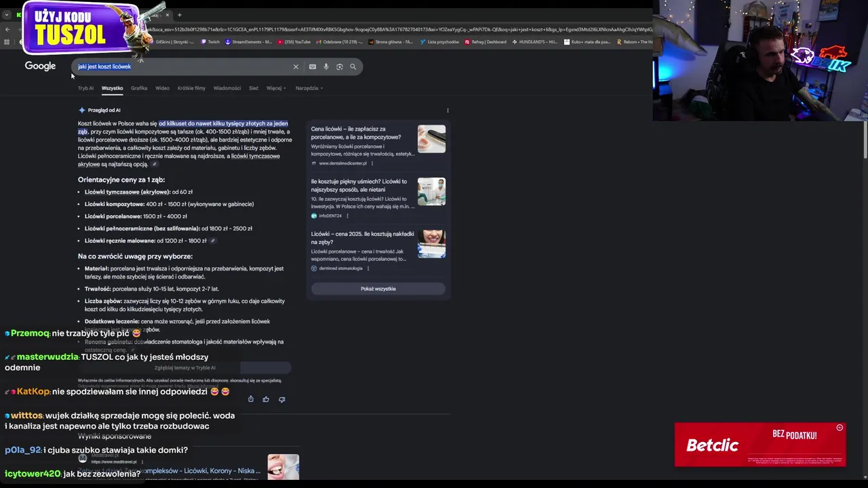Give the AI overview a thumbs down
This screenshot has width=868, height=488.
(x=282, y=399)
